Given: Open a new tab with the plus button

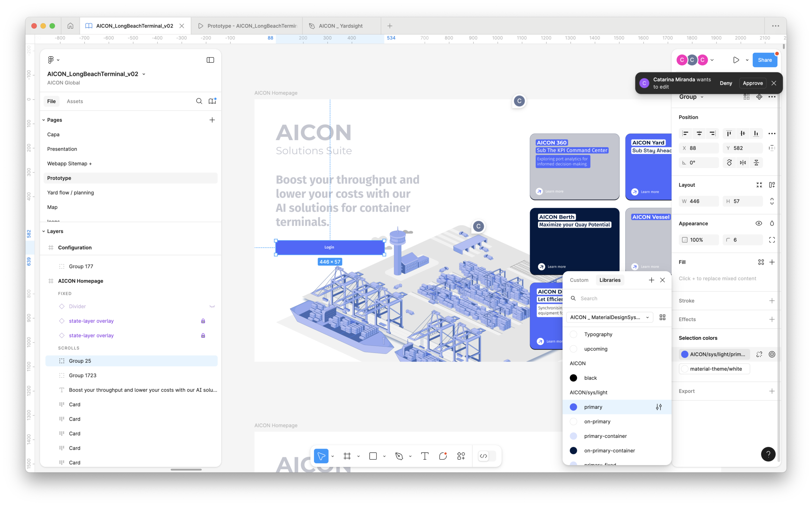Looking at the screenshot, I should pos(390,26).
